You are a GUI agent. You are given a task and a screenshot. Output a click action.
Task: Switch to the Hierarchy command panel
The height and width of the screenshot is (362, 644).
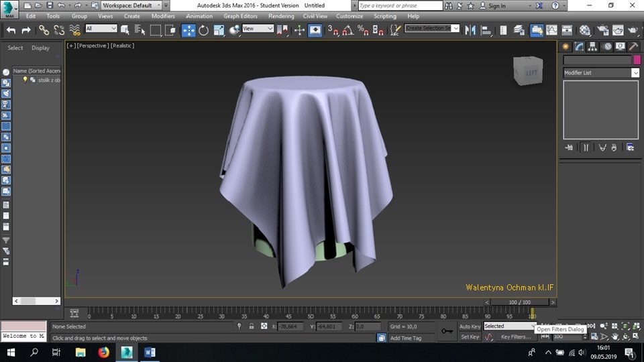[x=593, y=46]
